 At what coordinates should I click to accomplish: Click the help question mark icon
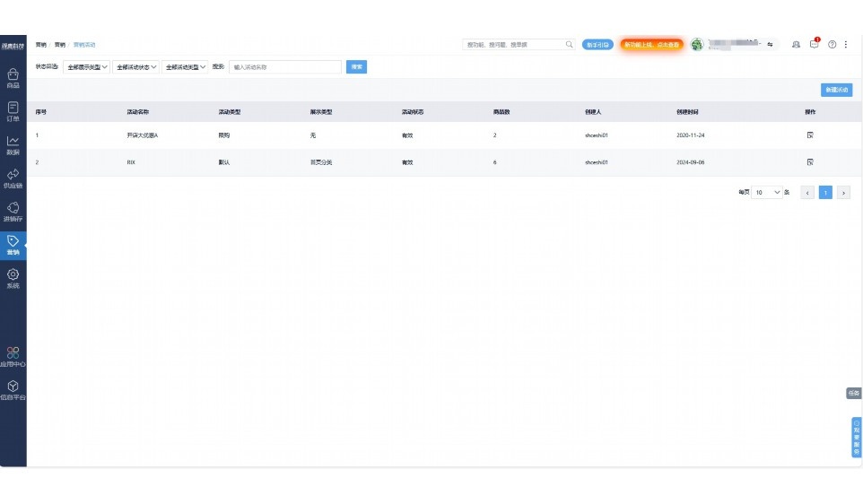tap(832, 44)
